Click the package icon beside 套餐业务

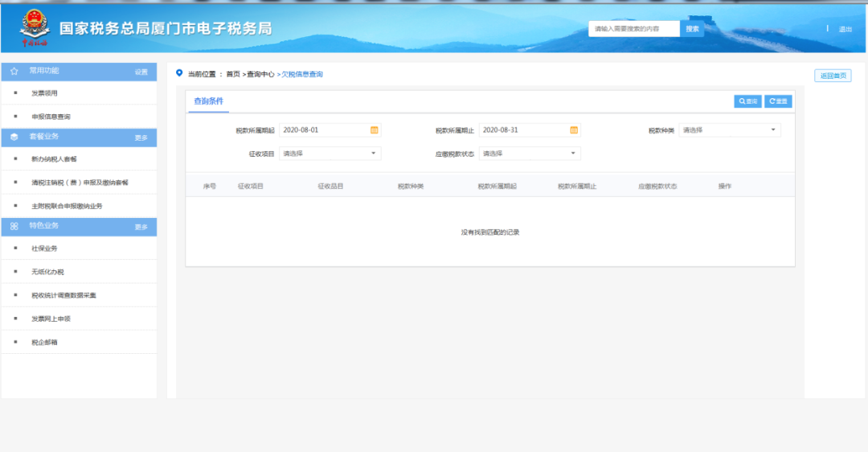click(x=14, y=137)
